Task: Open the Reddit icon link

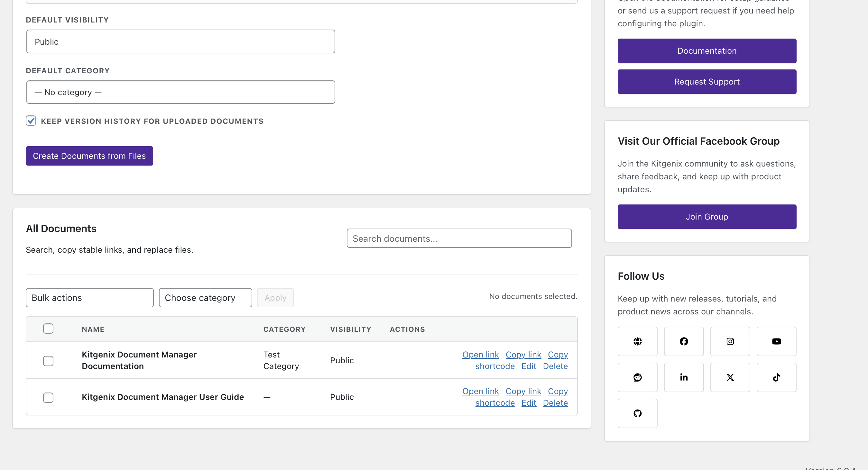Action: 638,377
